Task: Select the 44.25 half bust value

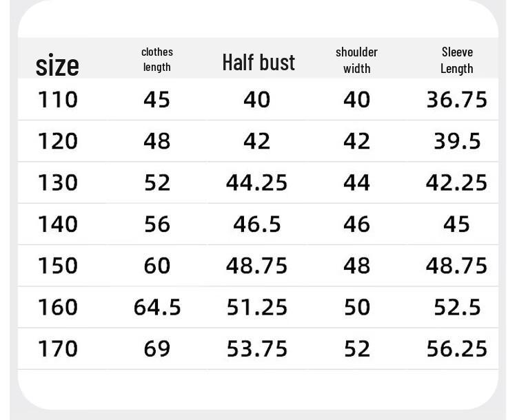Action: click(x=256, y=182)
